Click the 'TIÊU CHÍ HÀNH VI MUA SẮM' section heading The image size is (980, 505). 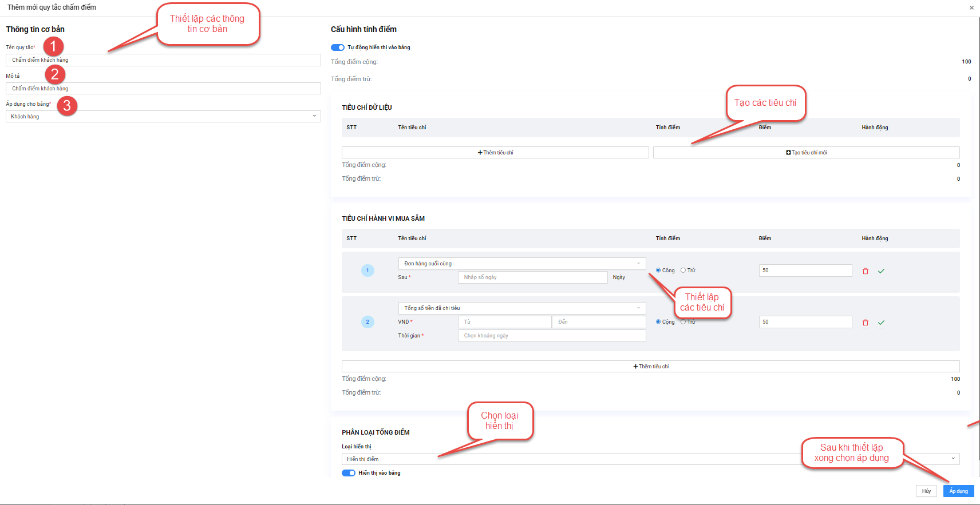[384, 218]
